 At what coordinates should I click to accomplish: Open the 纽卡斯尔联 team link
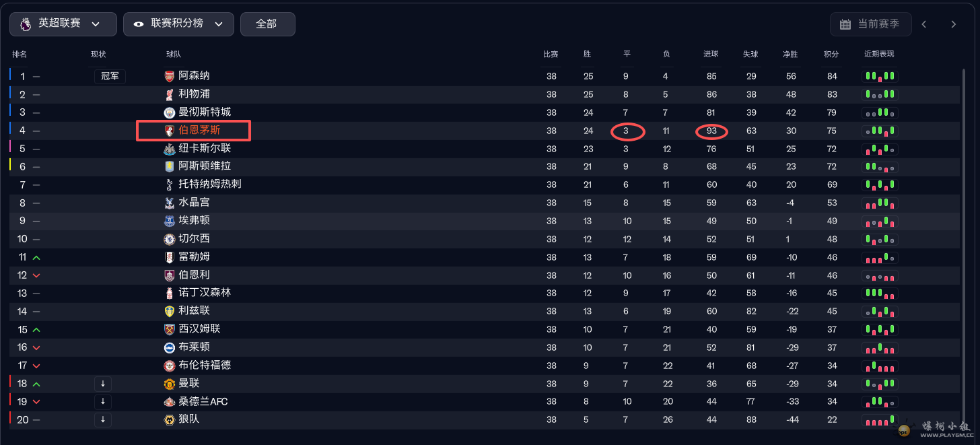(x=205, y=148)
